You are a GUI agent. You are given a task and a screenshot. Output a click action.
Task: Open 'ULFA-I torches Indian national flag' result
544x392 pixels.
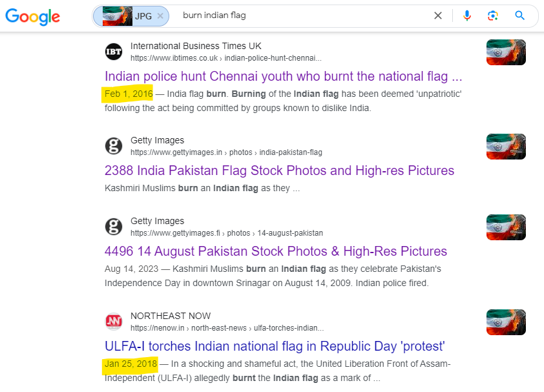pyautogui.click(x=275, y=346)
